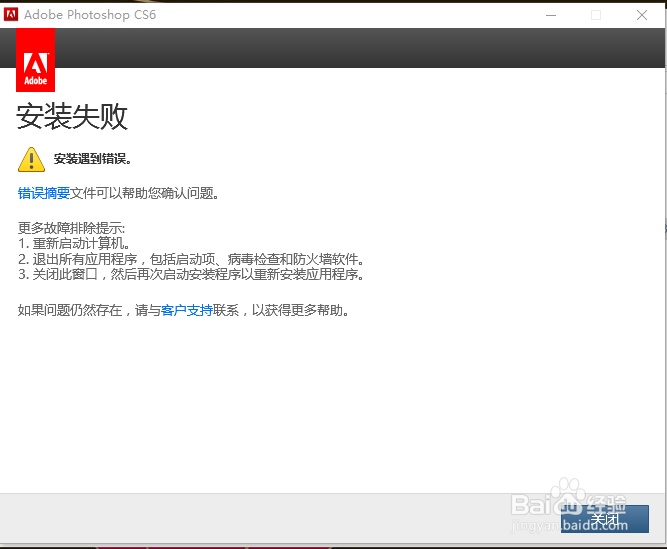Screen dimensions: 667x549
Task: Click the 安装失败 heading
Action: (72, 116)
